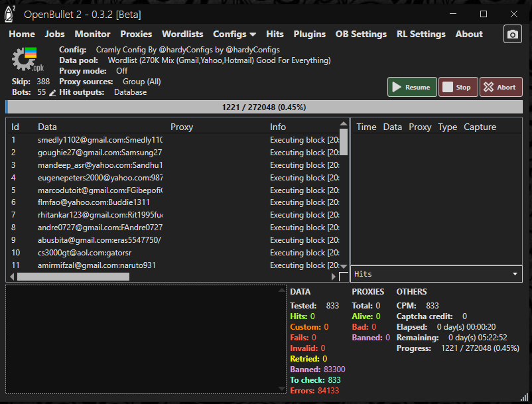Click the config gear .opk icon
The width and height of the screenshot is (532, 404).
coord(27,60)
